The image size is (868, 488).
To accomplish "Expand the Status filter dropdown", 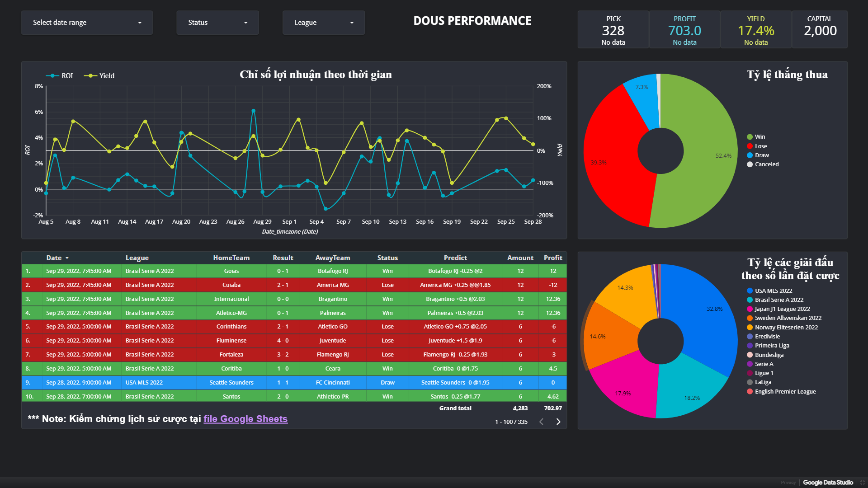I will pyautogui.click(x=217, y=23).
